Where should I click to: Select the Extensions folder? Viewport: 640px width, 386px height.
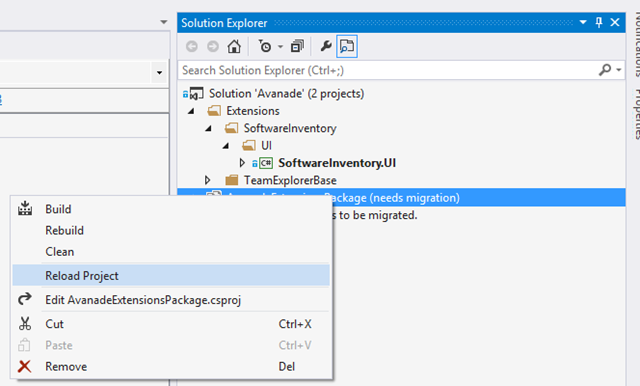(x=253, y=111)
